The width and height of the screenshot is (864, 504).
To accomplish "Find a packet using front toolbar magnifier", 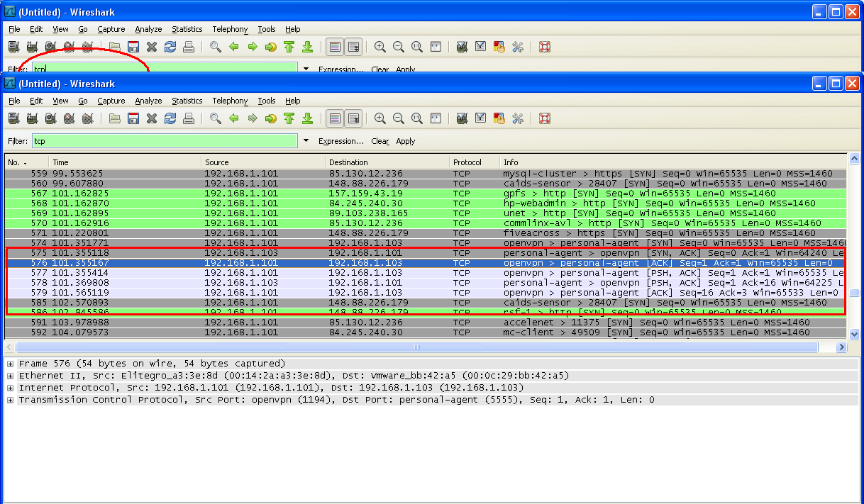I will pyautogui.click(x=215, y=118).
